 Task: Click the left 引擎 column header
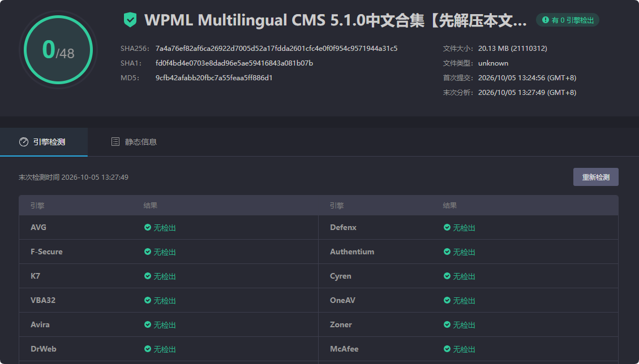[x=37, y=206]
